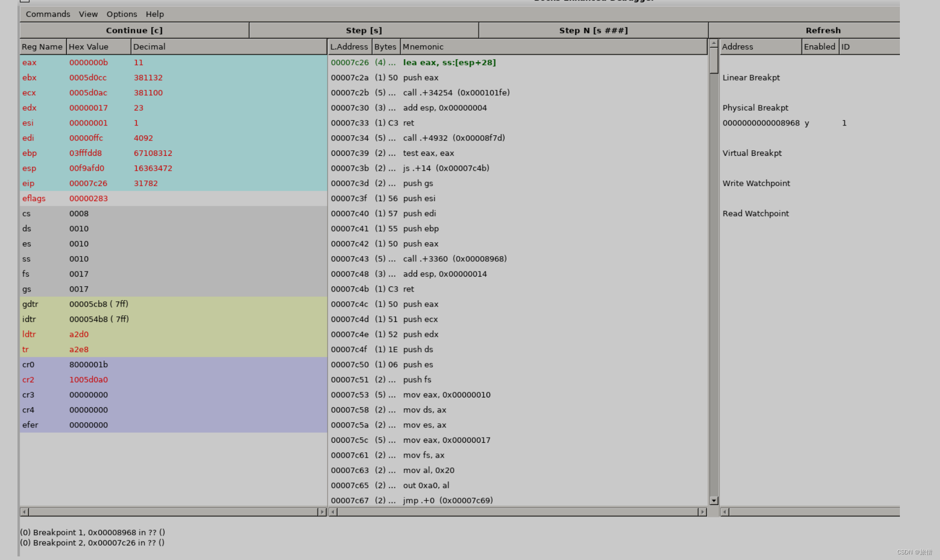Screen dimensions: 940x560
Task: Select the Virtual Breakpt category
Action: [x=752, y=153]
